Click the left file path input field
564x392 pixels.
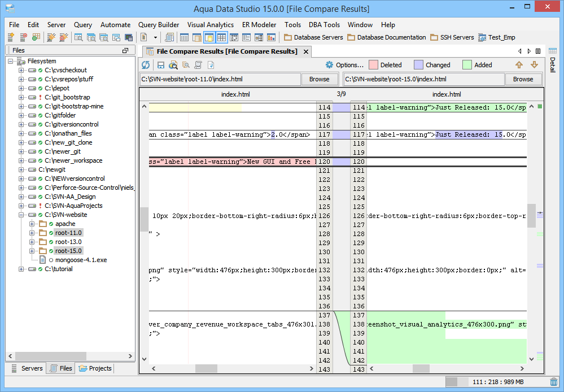point(220,79)
